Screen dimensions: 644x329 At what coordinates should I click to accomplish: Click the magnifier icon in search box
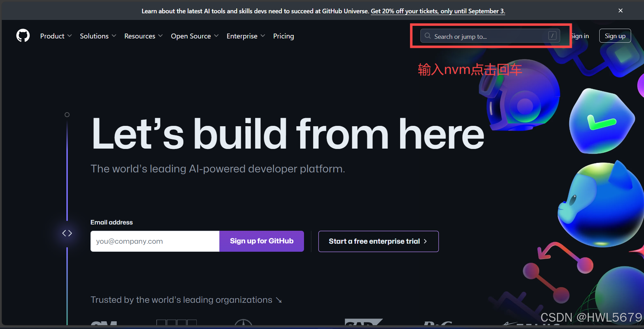(427, 36)
